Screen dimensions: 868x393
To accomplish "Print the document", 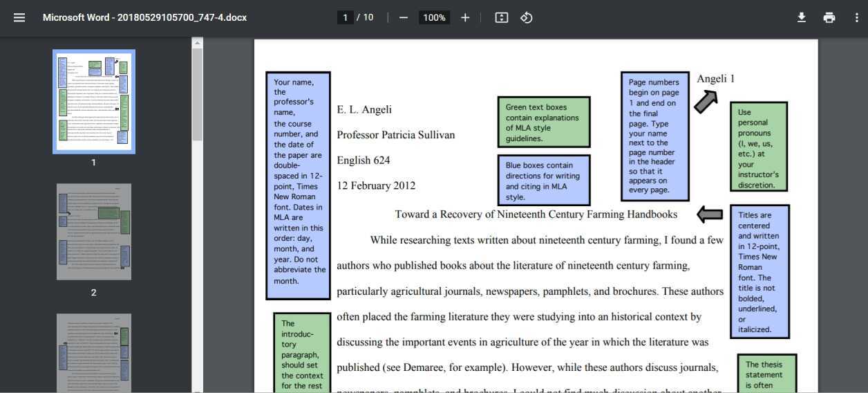I will tap(829, 17).
